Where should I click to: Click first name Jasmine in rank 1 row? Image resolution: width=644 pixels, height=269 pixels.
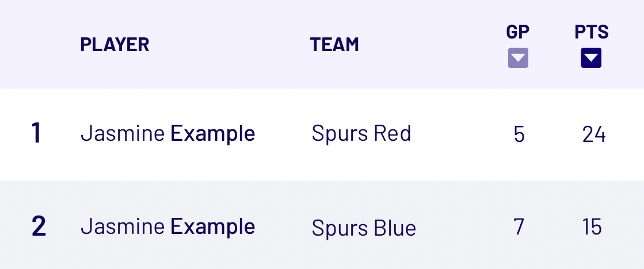click(x=123, y=134)
